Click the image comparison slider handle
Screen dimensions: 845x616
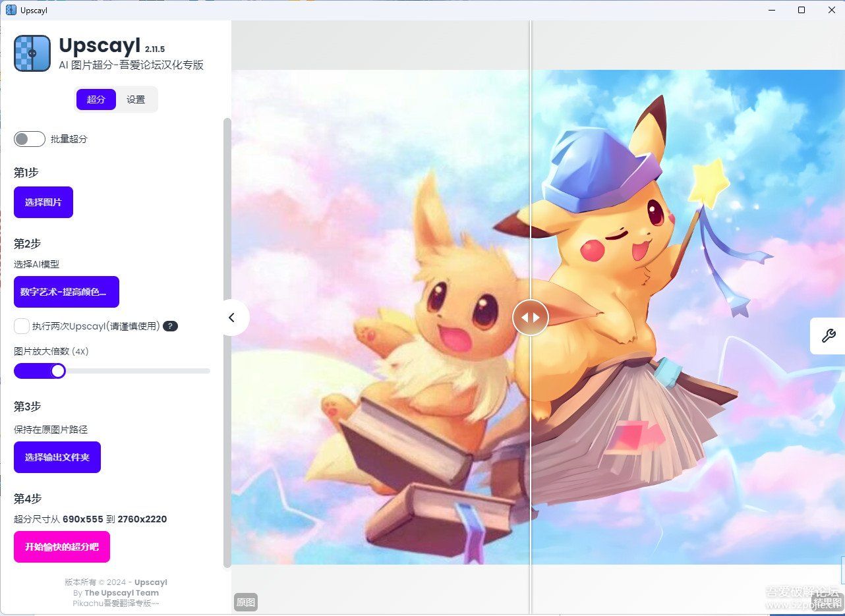point(531,318)
